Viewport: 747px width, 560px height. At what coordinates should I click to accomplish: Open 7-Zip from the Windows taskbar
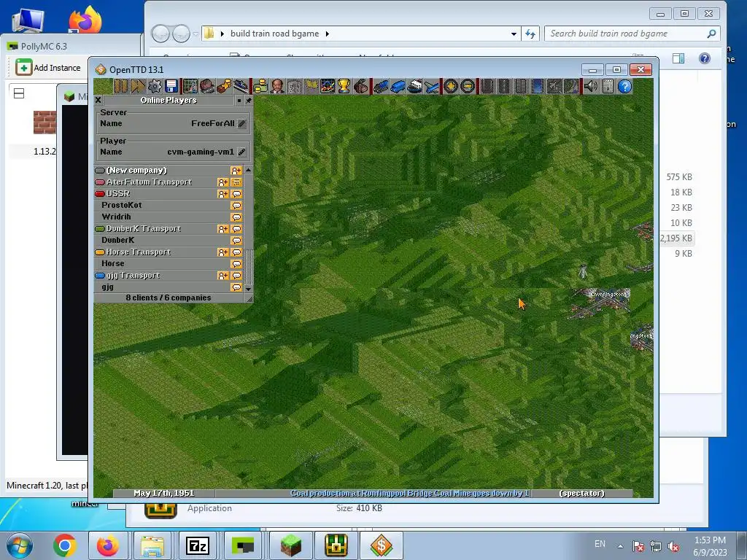pyautogui.click(x=197, y=545)
